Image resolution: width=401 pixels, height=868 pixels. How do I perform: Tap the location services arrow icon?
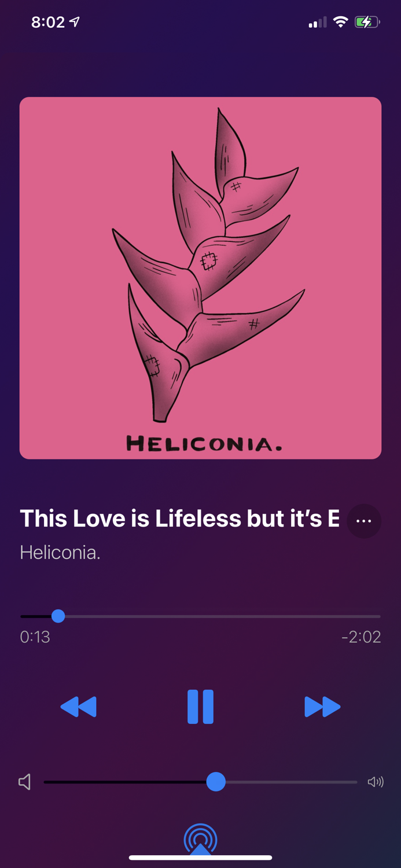75,22
